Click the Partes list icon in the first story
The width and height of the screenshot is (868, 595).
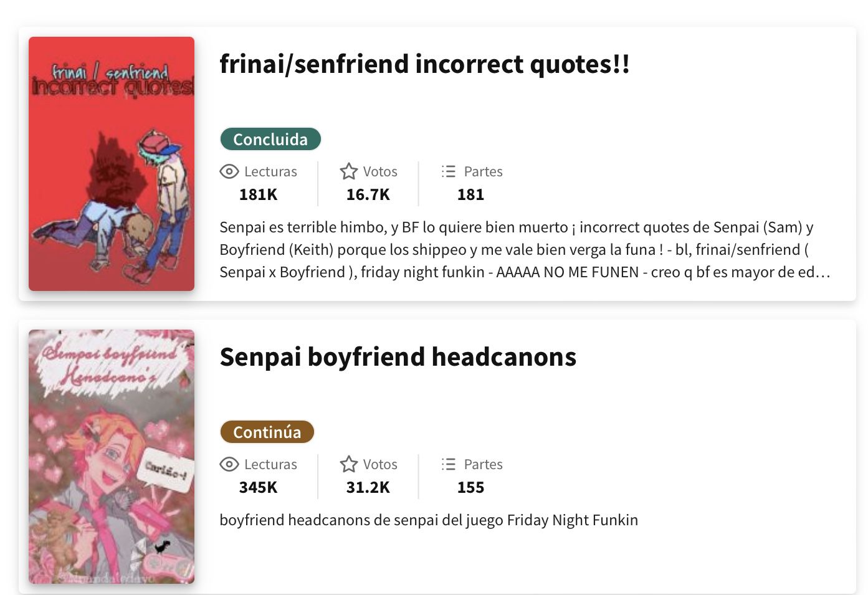[x=449, y=171]
